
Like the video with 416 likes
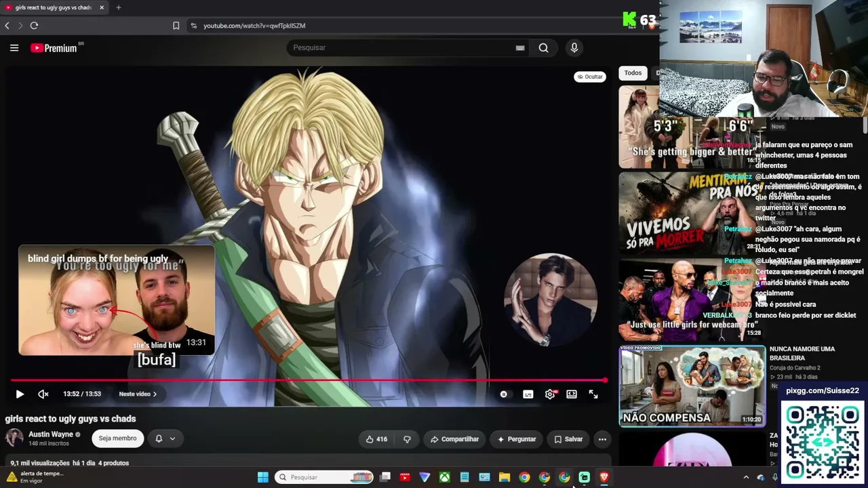[x=376, y=439]
